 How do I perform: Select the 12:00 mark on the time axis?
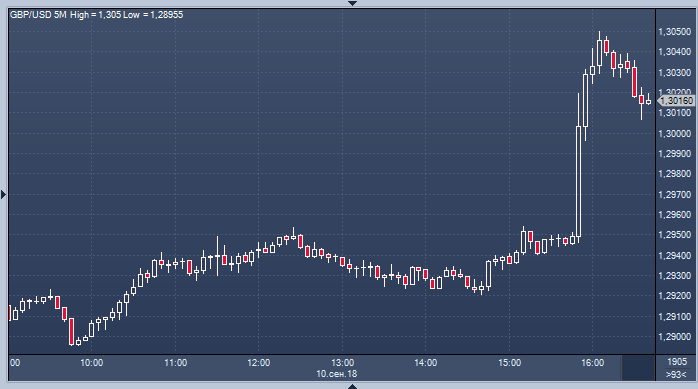click(x=259, y=363)
